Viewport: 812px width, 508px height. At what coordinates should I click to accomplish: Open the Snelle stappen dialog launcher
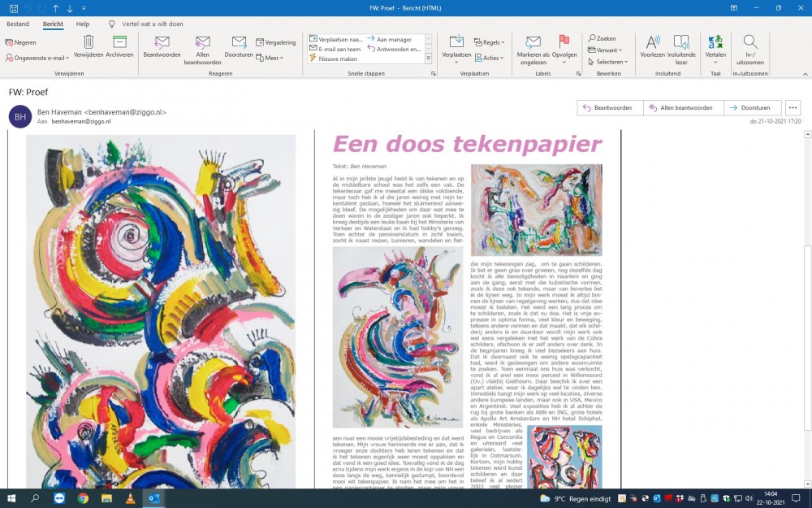click(x=434, y=74)
